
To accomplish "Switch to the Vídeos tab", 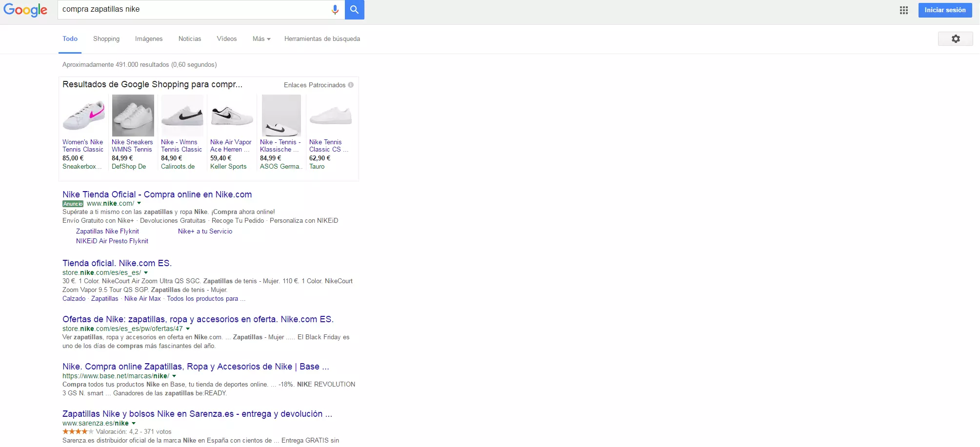I will click(227, 39).
